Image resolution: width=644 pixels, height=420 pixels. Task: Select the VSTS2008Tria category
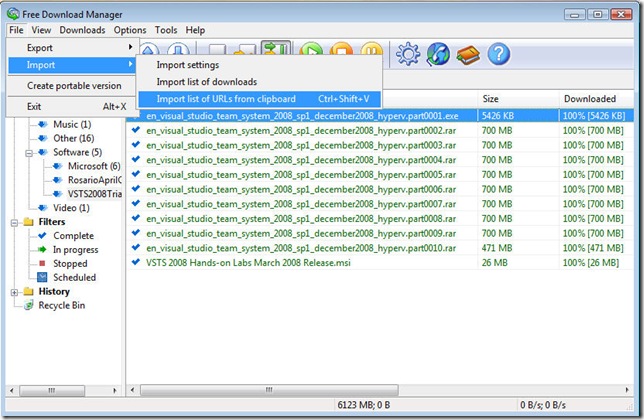[x=95, y=194]
